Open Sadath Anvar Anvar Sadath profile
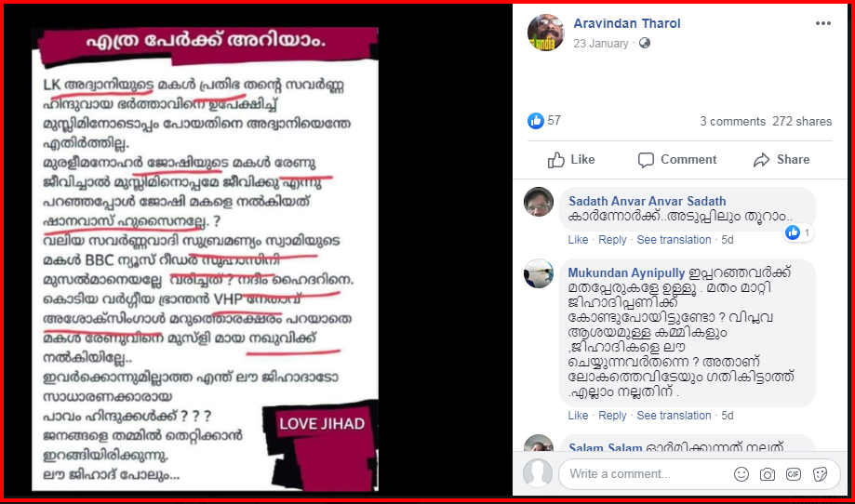This screenshot has height=504, width=855. tap(648, 201)
